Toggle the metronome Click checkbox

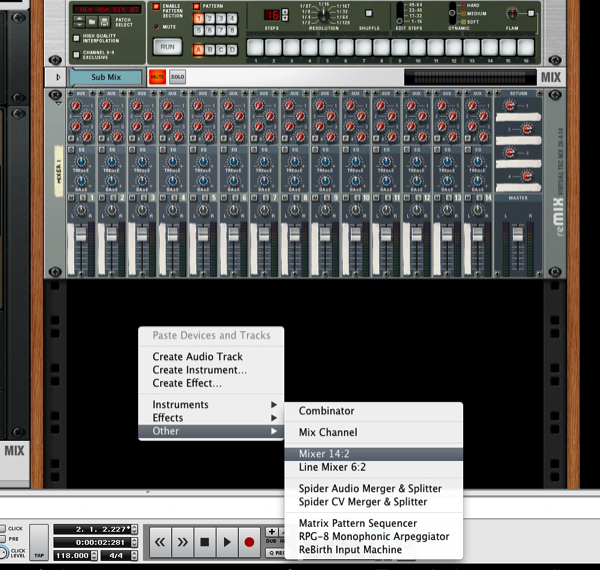(x=2, y=529)
